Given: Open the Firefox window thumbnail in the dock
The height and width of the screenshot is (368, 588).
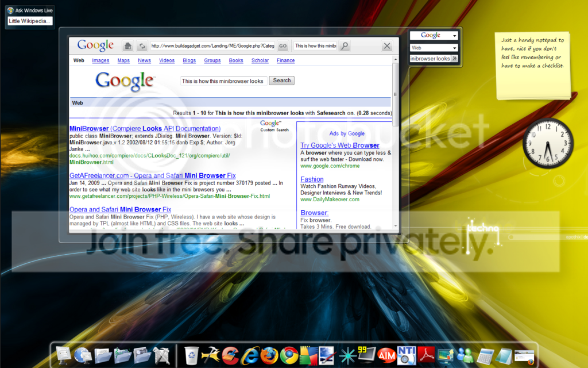Looking at the screenshot, I should [x=524, y=356].
